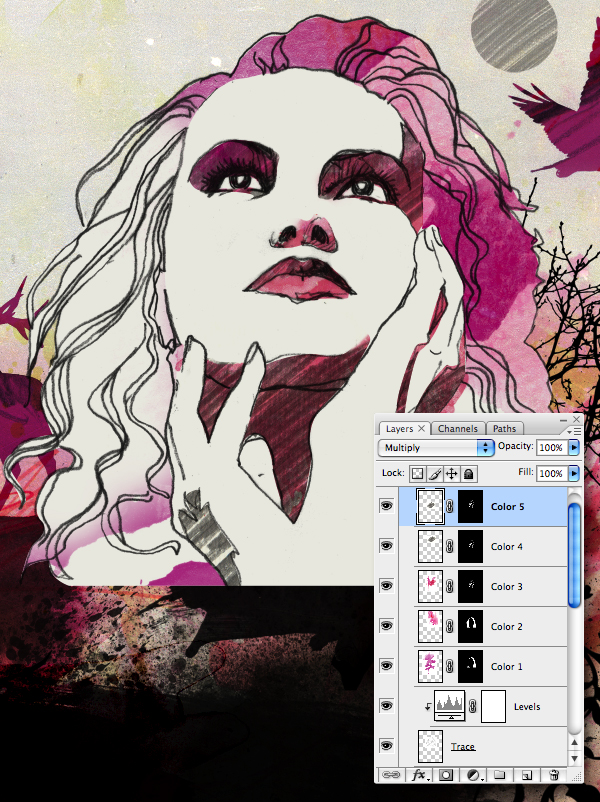Click the lock all padlock icon
Screen dimensions: 600x802
click(x=468, y=474)
